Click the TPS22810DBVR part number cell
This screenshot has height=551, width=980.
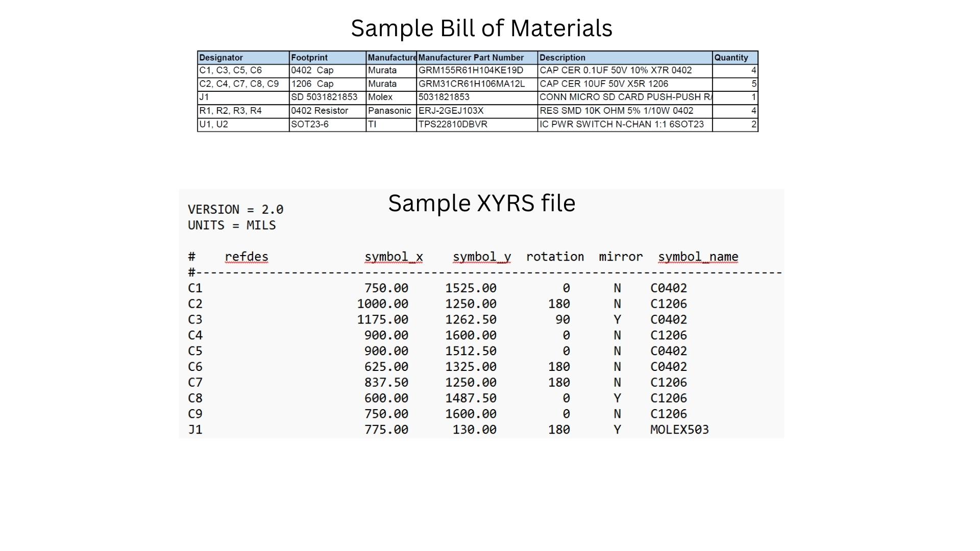[453, 124]
